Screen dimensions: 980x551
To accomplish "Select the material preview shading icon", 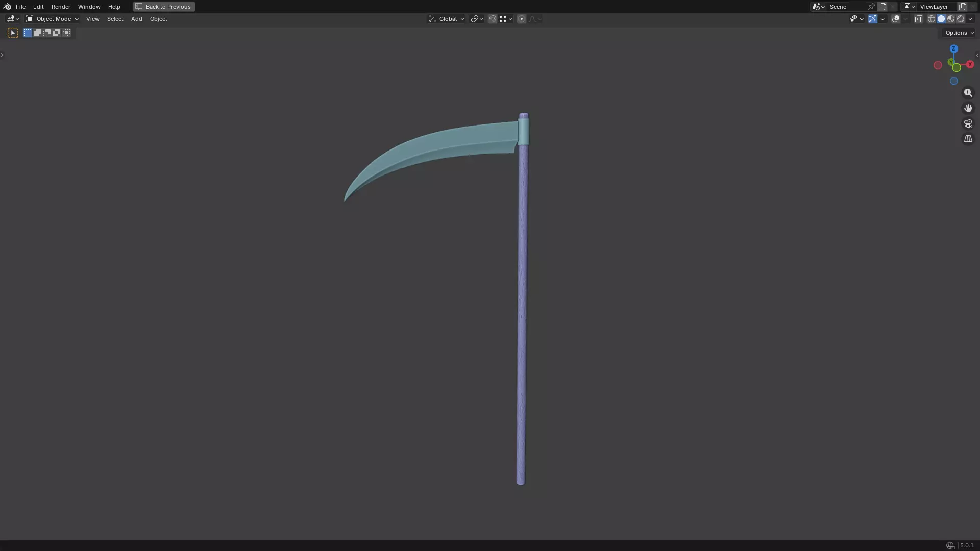I will (x=950, y=19).
